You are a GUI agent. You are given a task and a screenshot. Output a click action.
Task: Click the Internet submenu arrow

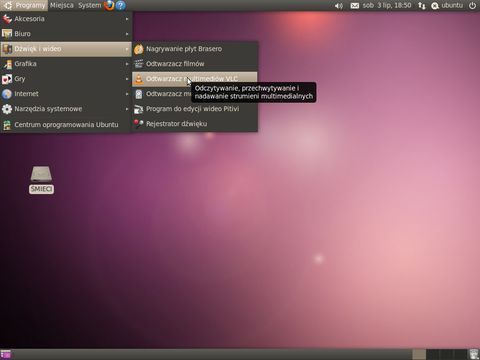pos(127,94)
